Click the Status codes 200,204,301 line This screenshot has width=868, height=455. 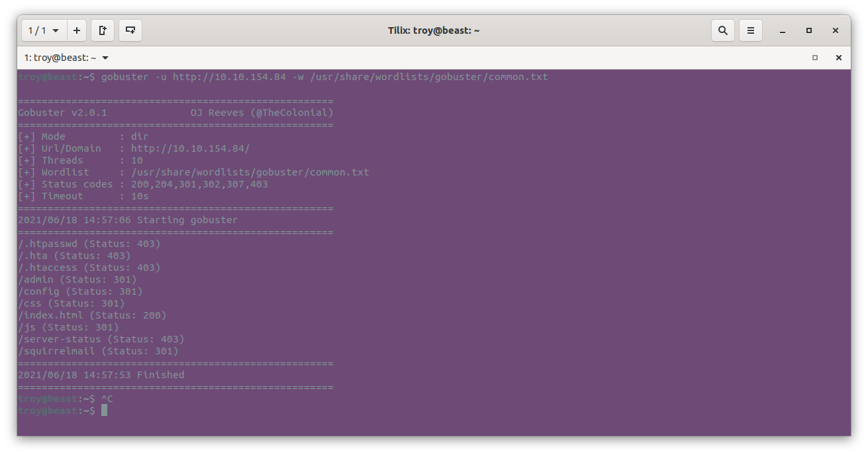point(143,184)
